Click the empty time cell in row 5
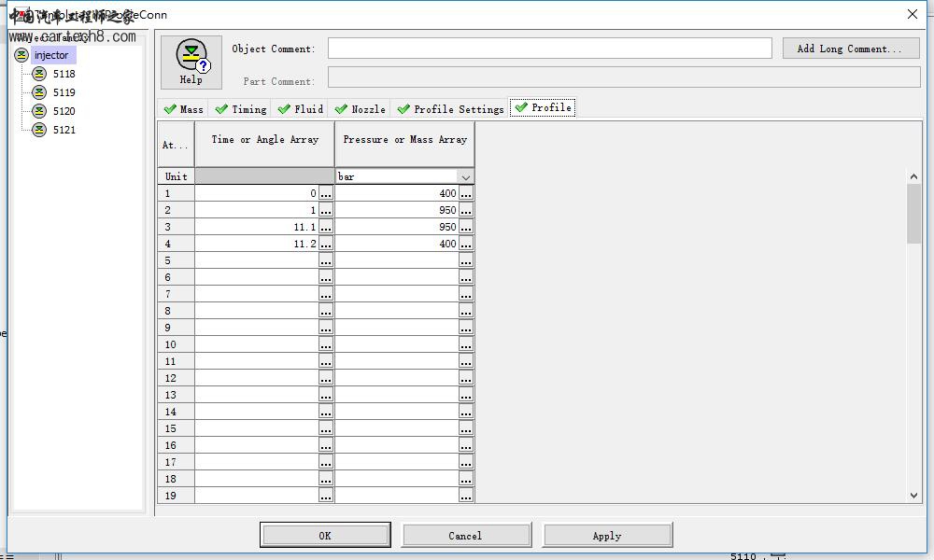The width and height of the screenshot is (934, 560). click(257, 260)
